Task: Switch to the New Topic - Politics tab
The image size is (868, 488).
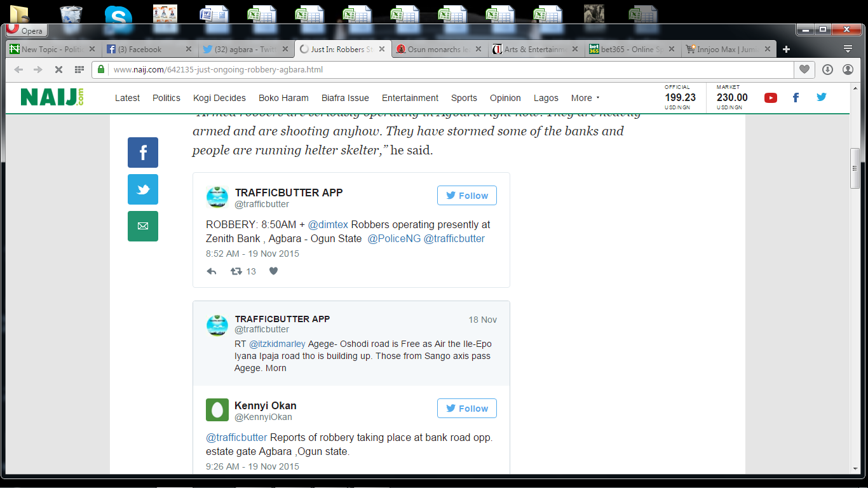Action: pos(53,50)
